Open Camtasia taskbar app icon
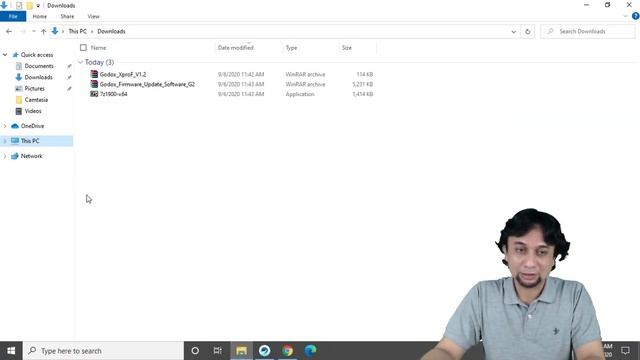 click(x=264, y=351)
